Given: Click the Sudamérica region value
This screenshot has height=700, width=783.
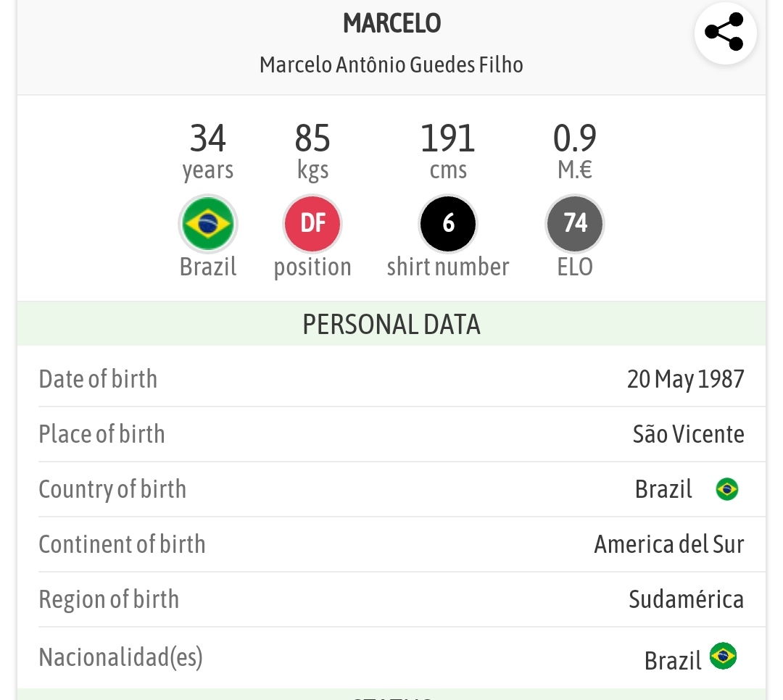Looking at the screenshot, I should (686, 599).
